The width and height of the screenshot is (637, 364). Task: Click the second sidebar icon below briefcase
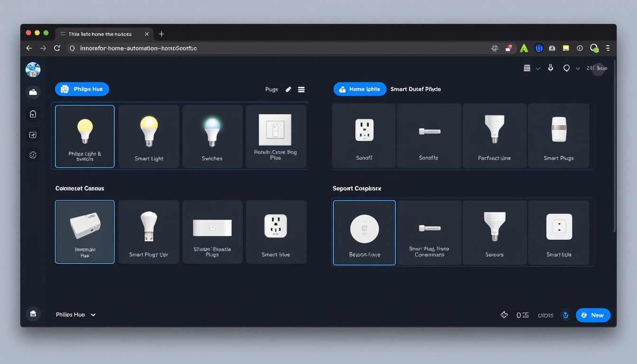[x=33, y=114]
